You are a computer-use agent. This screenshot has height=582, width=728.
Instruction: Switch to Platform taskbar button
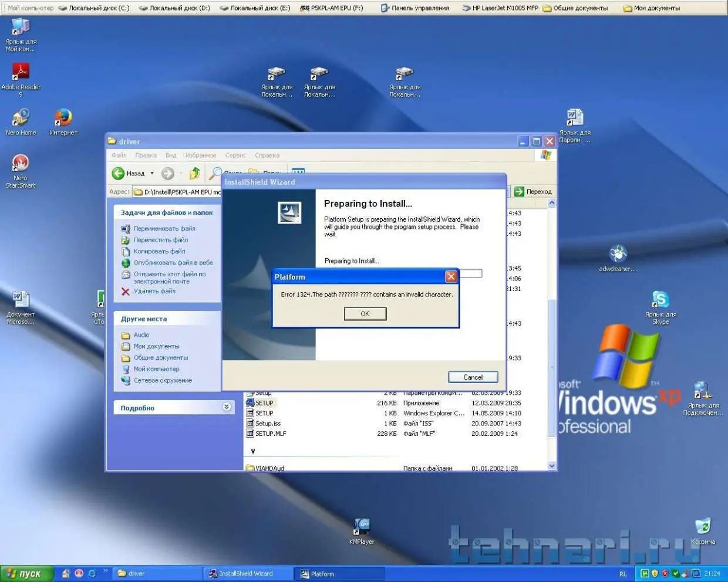(x=341, y=574)
